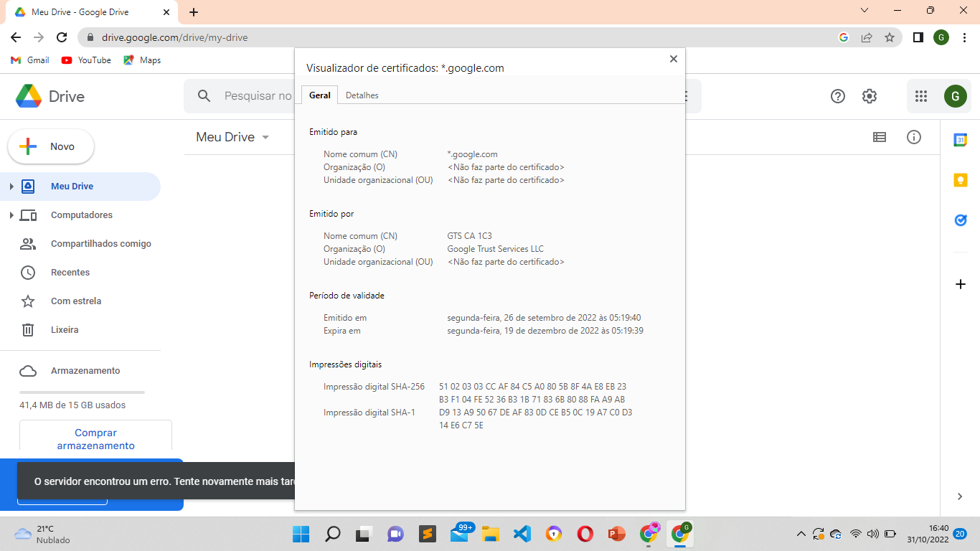Viewport: 980px width, 551px height.
Task: Click Comprar armazenamento button
Action: pos(95,439)
